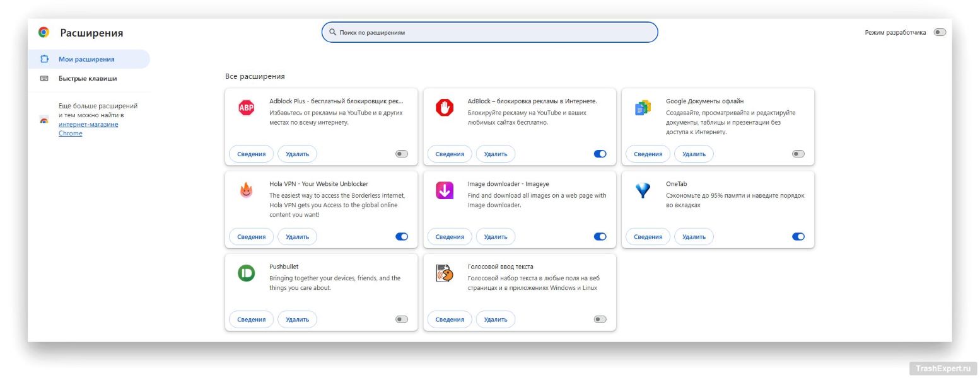The width and height of the screenshot is (980, 378).
Task: Disable the OneTab extension toggle
Action: 798,236
